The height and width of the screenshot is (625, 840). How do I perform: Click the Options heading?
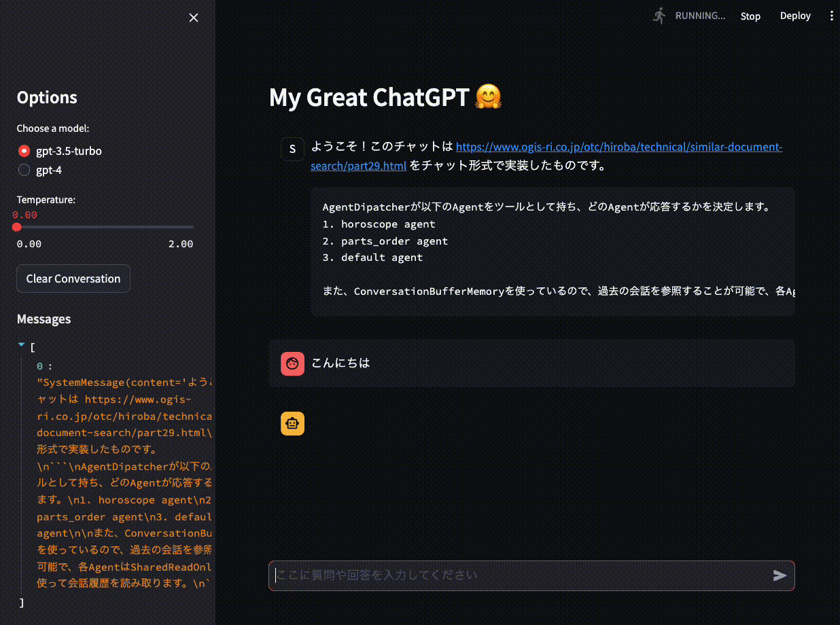pos(47,97)
